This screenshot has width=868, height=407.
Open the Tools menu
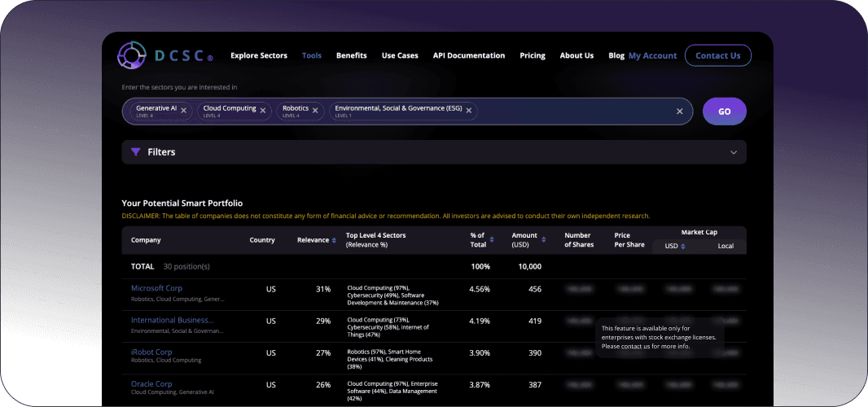pyautogui.click(x=312, y=55)
